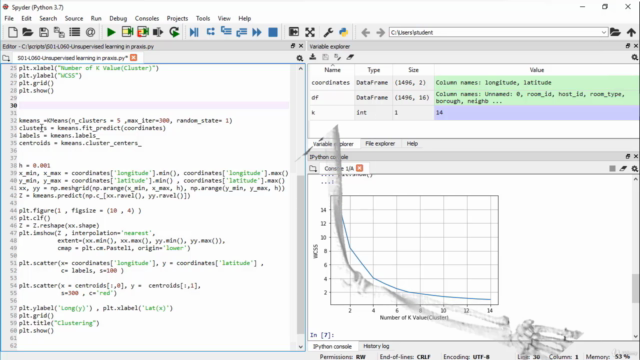Maximize current pane icon
The image size is (640, 360).
(293, 32)
